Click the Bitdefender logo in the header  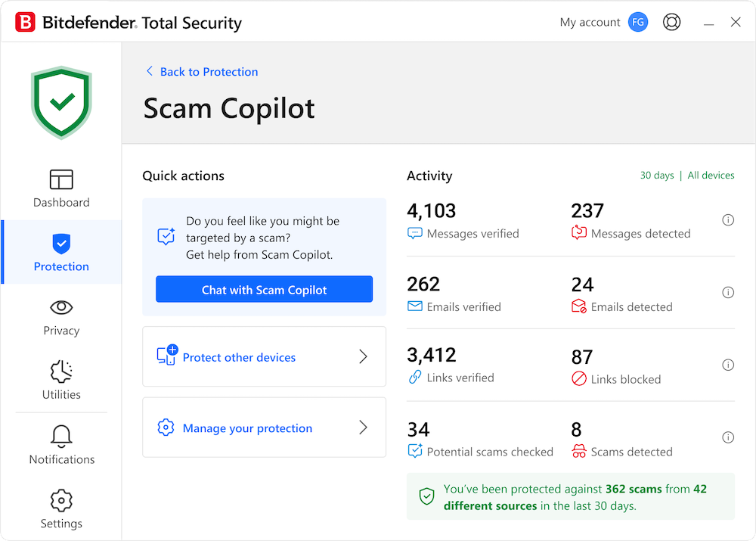tap(26, 22)
